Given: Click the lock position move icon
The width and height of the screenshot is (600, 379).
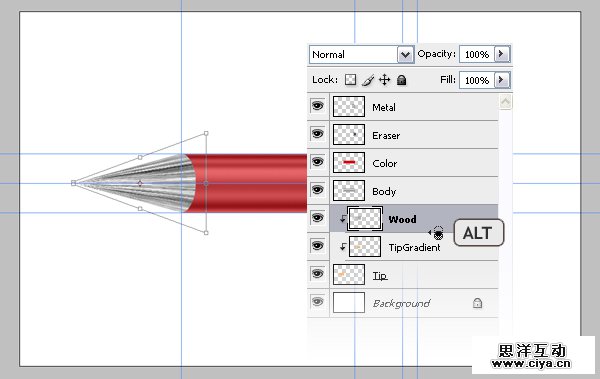Looking at the screenshot, I should coord(384,80).
